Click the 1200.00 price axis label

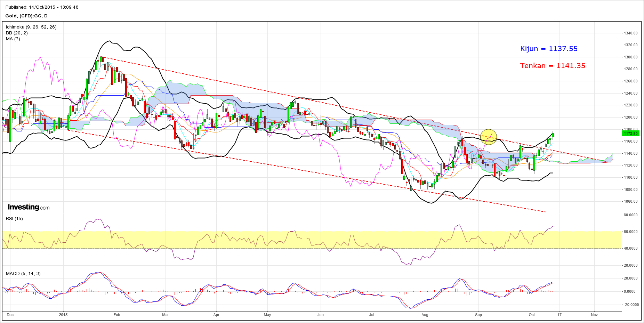(x=631, y=118)
